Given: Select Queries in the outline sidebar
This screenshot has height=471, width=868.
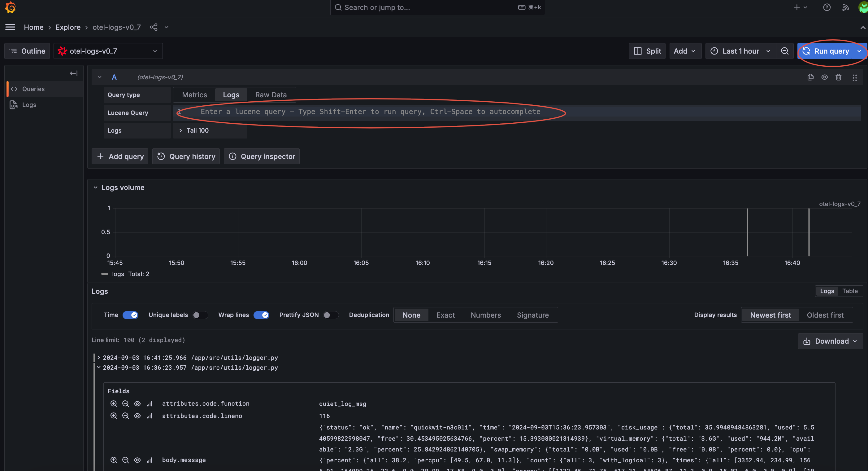Looking at the screenshot, I should 45,89.
